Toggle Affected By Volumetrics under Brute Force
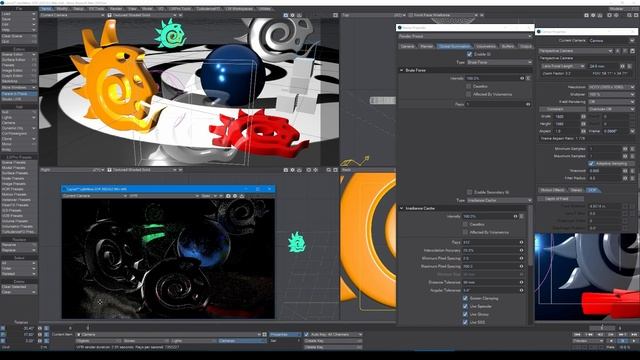Screen dimensions: 640x360 pos(469,94)
